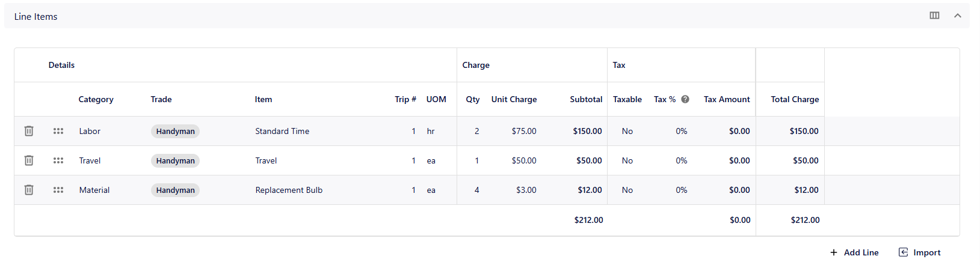Delete the Labor line item
The image size is (980, 265).
tap(29, 131)
